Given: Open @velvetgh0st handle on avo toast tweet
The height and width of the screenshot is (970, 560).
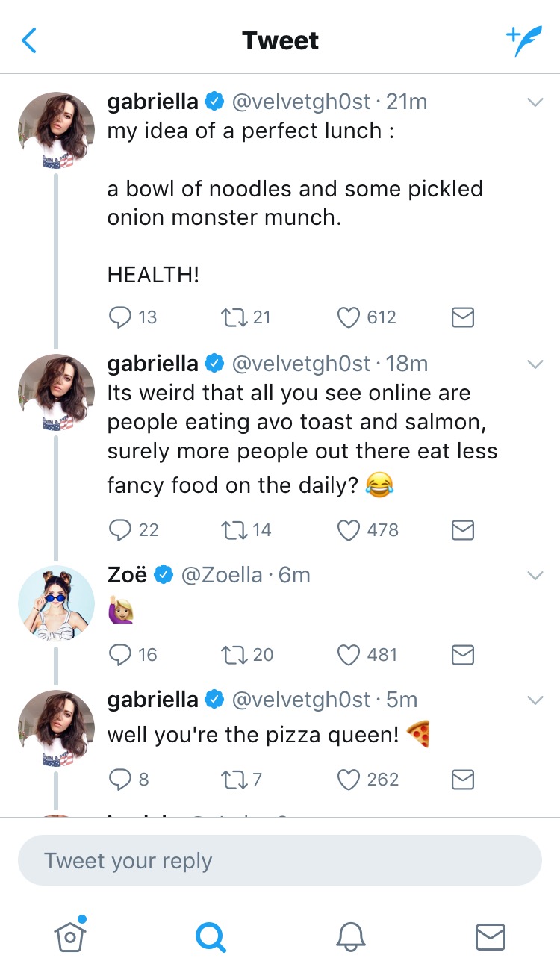Looking at the screenshot, I should tap(301, 364).
